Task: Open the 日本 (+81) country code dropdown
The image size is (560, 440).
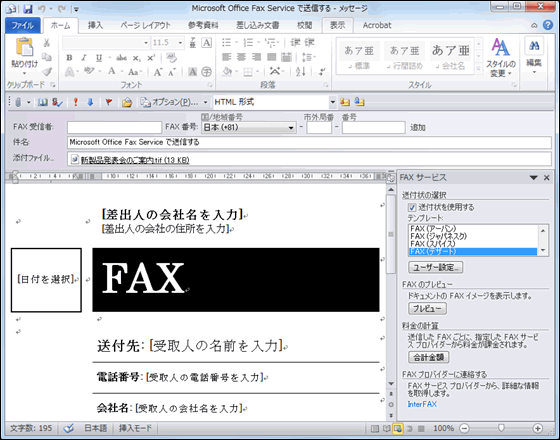Action: [x=291, y=128]
